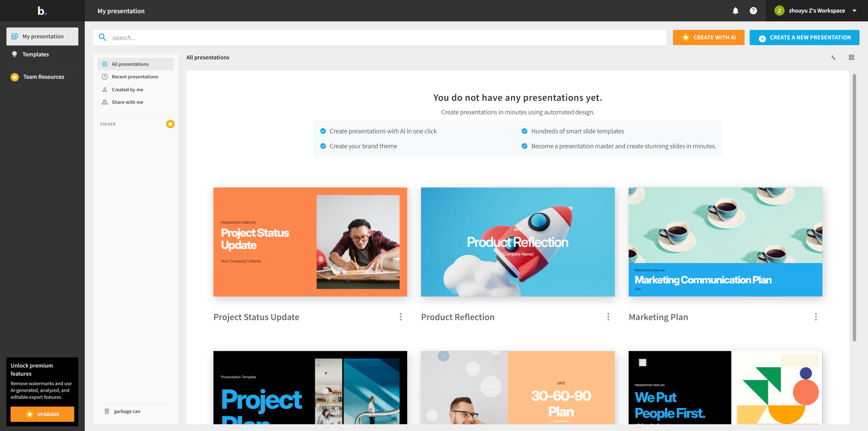Click the Beautiful.ai logo in header

[42, 11]
